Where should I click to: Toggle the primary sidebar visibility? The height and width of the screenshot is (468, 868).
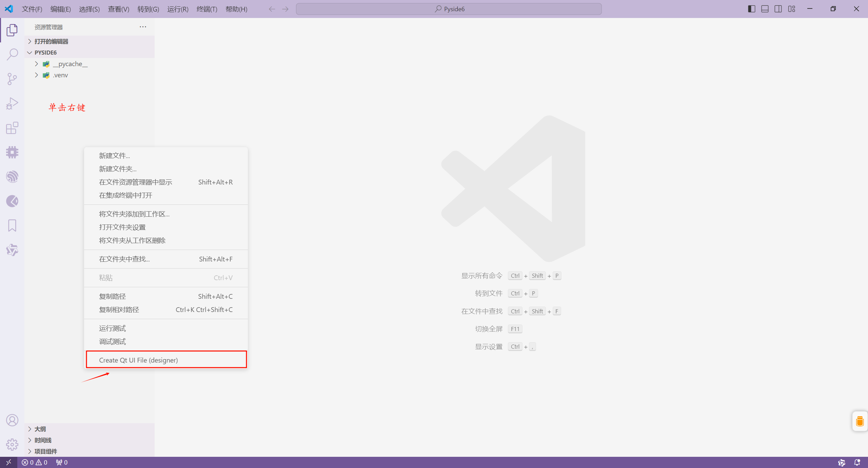tap(751, 9)
